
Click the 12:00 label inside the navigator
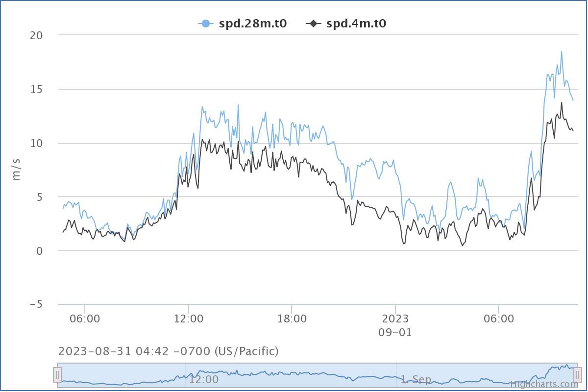(204, 379)
